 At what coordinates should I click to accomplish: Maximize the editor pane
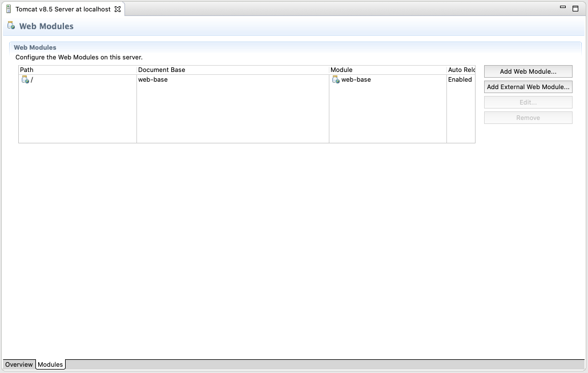click(x=576, y=8)
